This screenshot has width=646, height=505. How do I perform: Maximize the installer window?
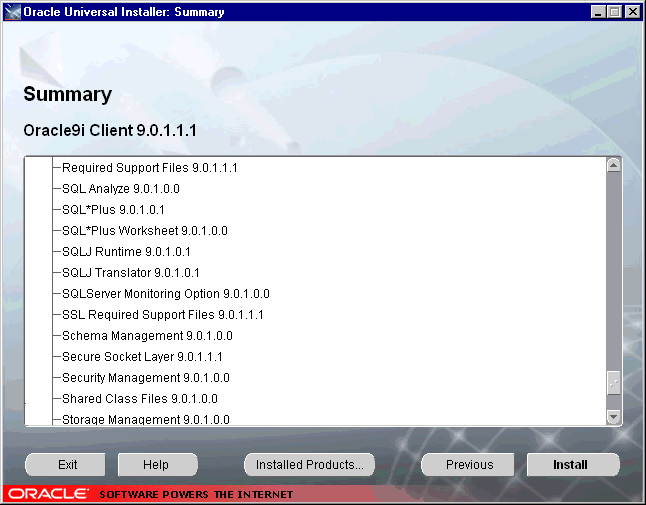pyautogui.click(x=614, y=12)
